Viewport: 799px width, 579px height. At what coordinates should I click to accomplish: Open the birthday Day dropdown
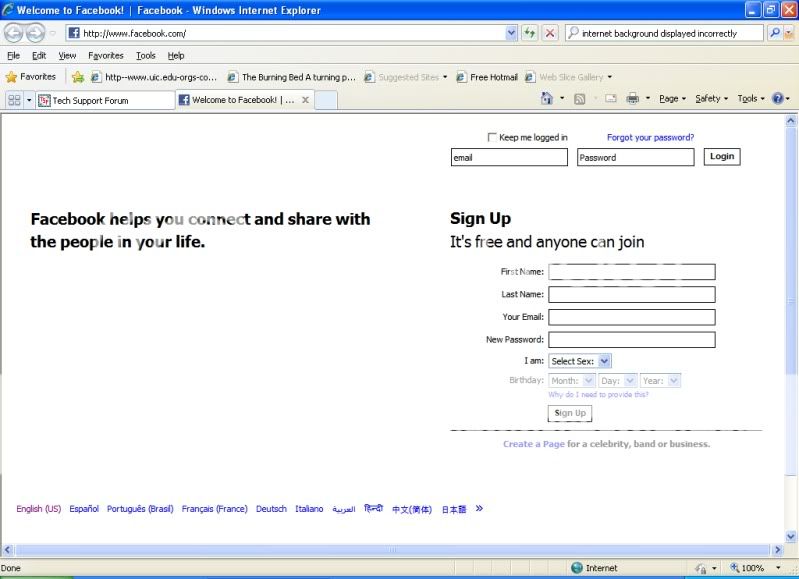pos(618,380)
